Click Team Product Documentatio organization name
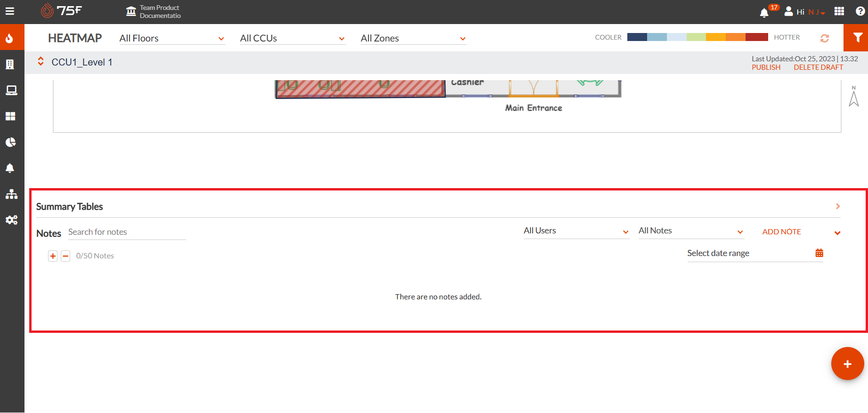The width and height of the screenshot is (868, 413). coord(160,12)
